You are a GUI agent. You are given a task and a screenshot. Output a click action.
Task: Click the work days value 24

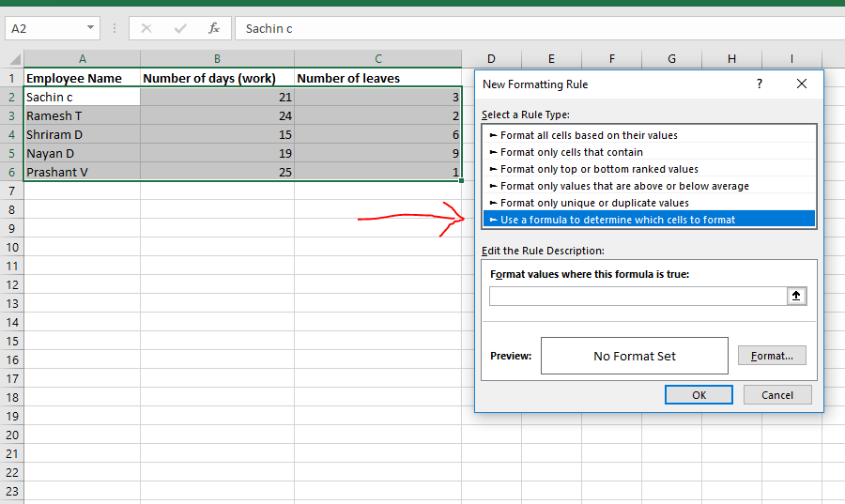[217, 115]
